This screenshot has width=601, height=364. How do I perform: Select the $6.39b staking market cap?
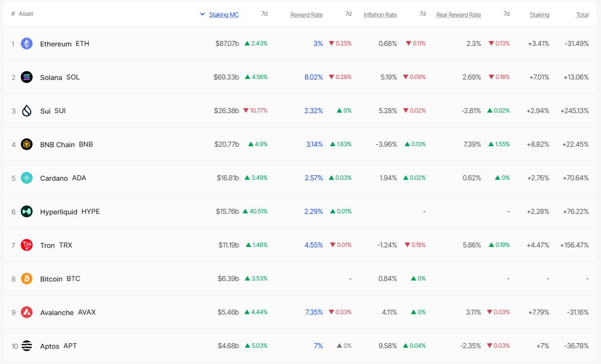(228, 279)
